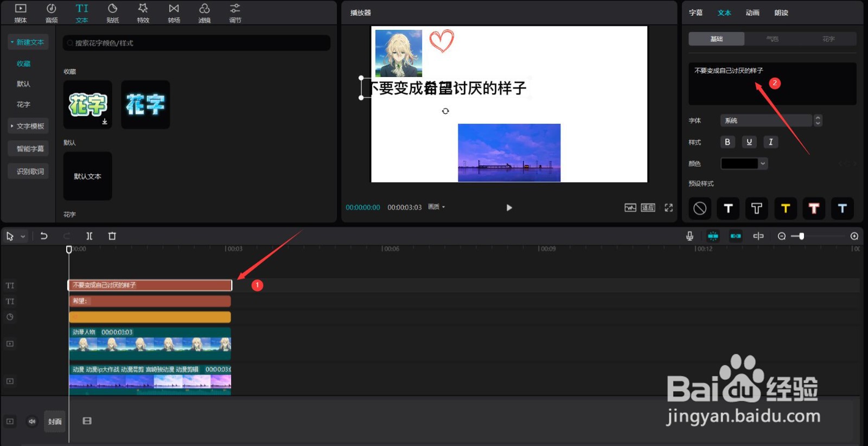The width and height of the screenshot is (868, 446).
Task: Expand the 新建文本 section
Action: [x=28, y=42]
